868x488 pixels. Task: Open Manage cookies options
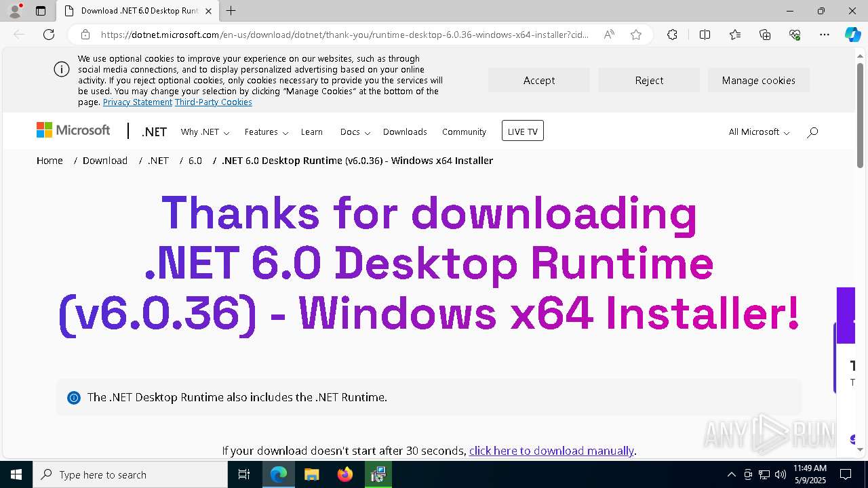click(759, 80)
